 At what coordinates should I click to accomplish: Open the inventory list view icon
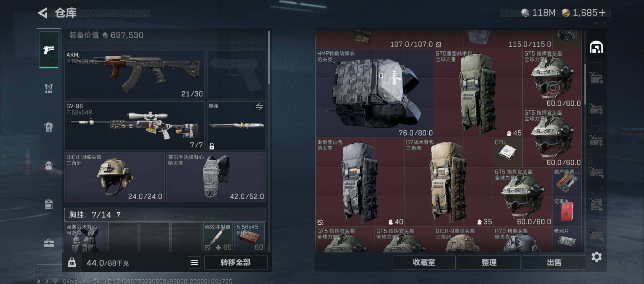pyautogui.click(x=194, y=262)
